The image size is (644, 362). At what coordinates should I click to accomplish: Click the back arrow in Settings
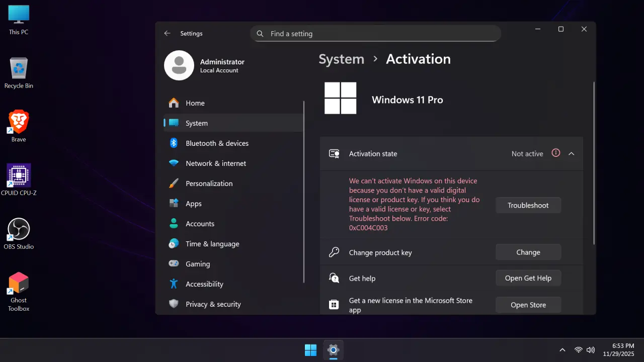point(168,34)
